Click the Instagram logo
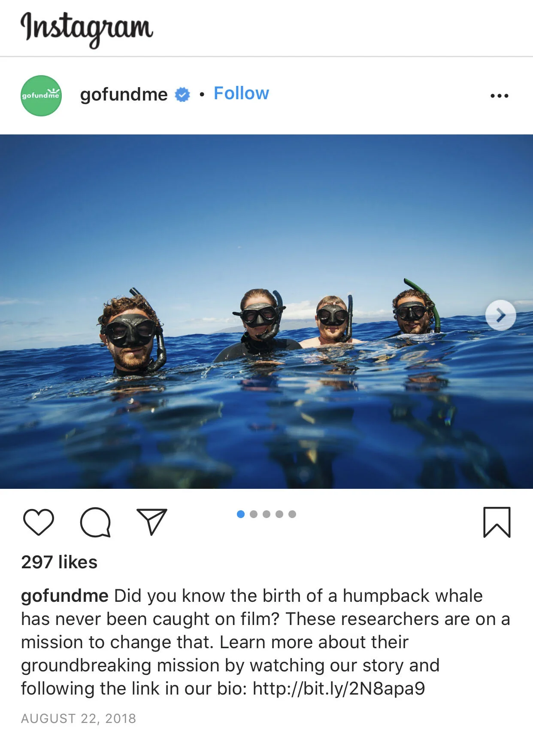This screenshot has height=756, width=533. click(87, 28)
